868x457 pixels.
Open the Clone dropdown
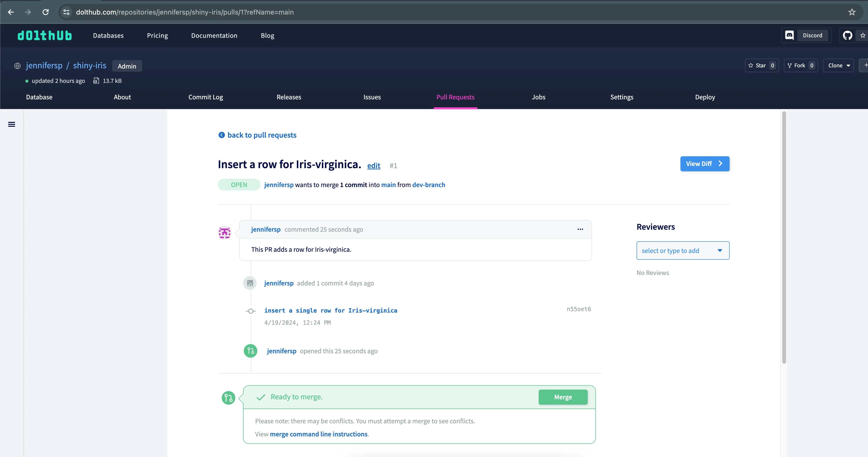838,65
